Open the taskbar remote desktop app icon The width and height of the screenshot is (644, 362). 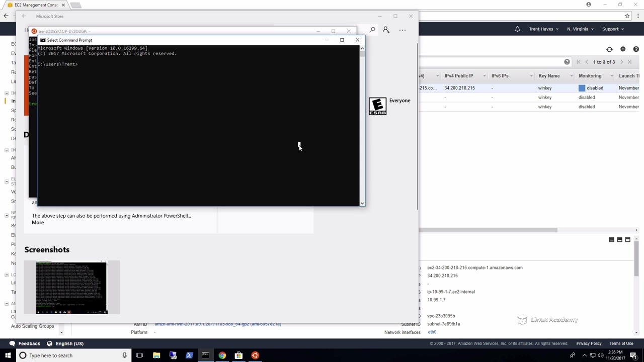pos(173,355)
